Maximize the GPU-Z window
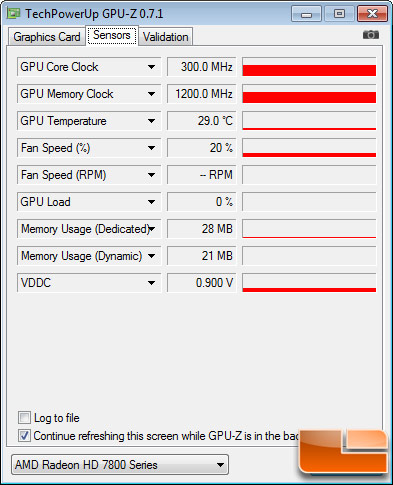 click(x=339, y=14)
